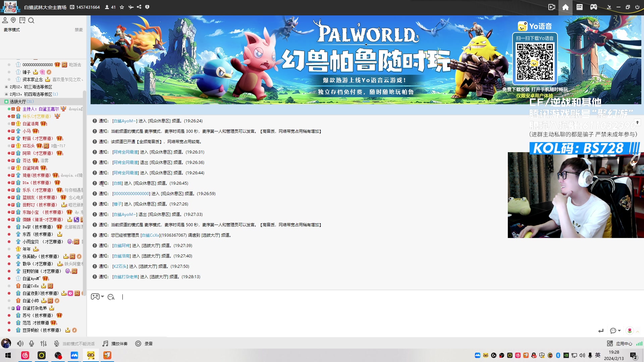Viewport: 644px width, 362px height.
Task: Toggle the system volume tray icon
Action: point(582,355)
